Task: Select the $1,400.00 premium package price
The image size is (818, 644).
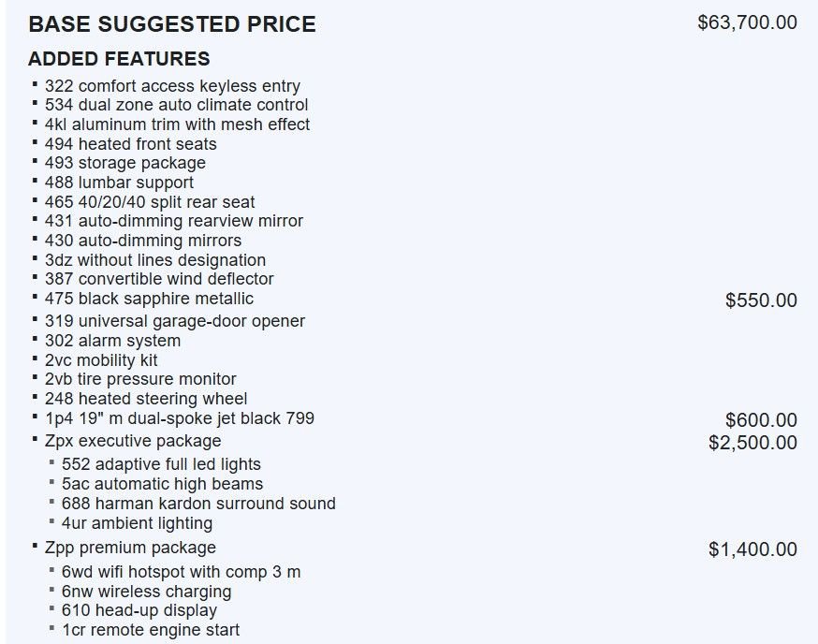Action: [752, 549]
